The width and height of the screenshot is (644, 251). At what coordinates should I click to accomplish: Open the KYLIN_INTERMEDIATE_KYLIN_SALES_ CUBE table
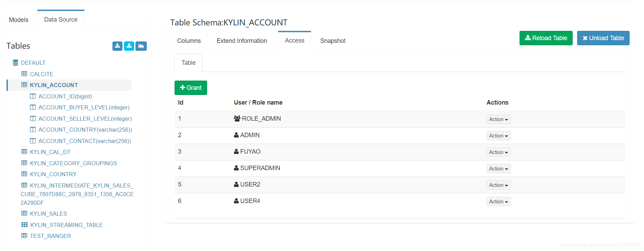pyautogui.click(x=77, y=194)
